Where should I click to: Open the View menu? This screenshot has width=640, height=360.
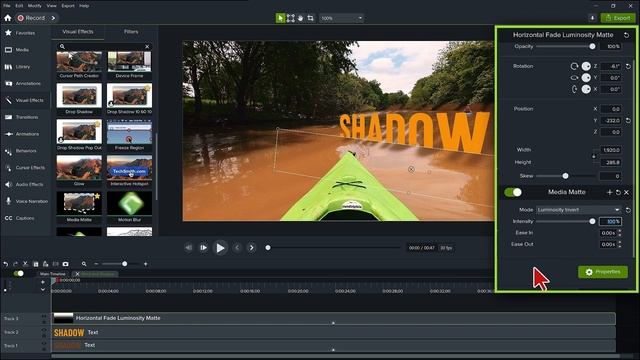click(51, 6)
